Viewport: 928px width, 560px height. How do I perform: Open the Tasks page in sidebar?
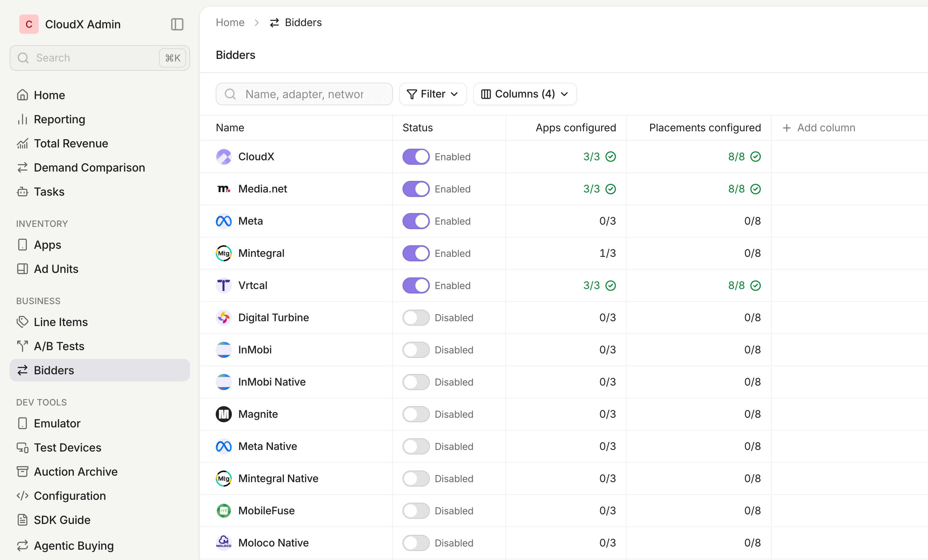pyautogui.click(x=99, y=191)
